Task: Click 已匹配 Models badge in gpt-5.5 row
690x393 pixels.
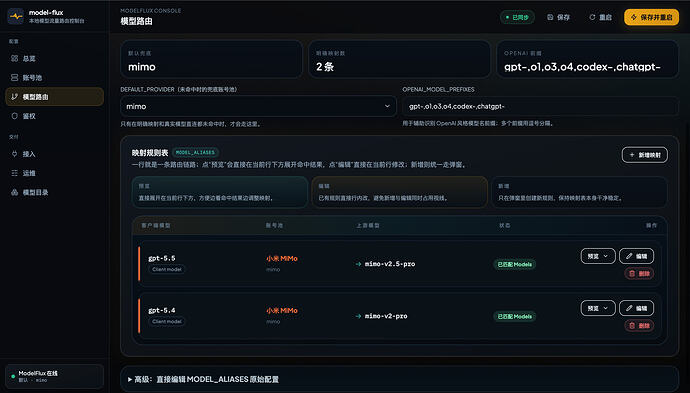Action: pos(514,264)
